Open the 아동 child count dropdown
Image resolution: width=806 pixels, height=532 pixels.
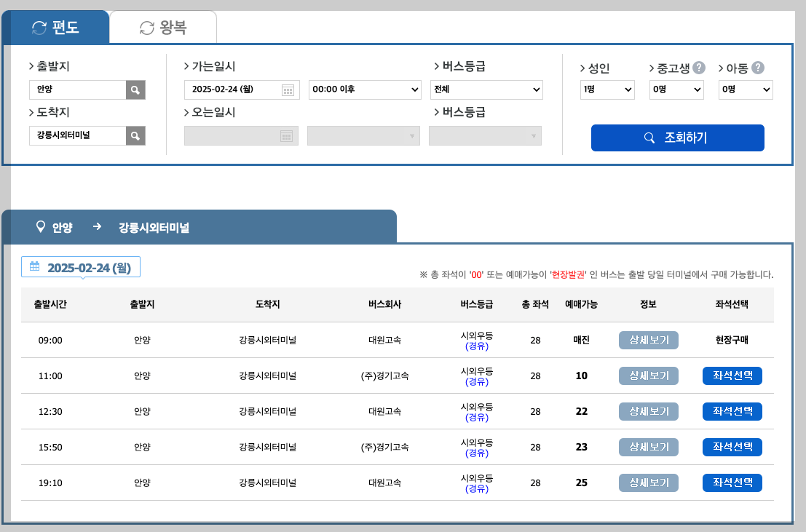point(746,90)
